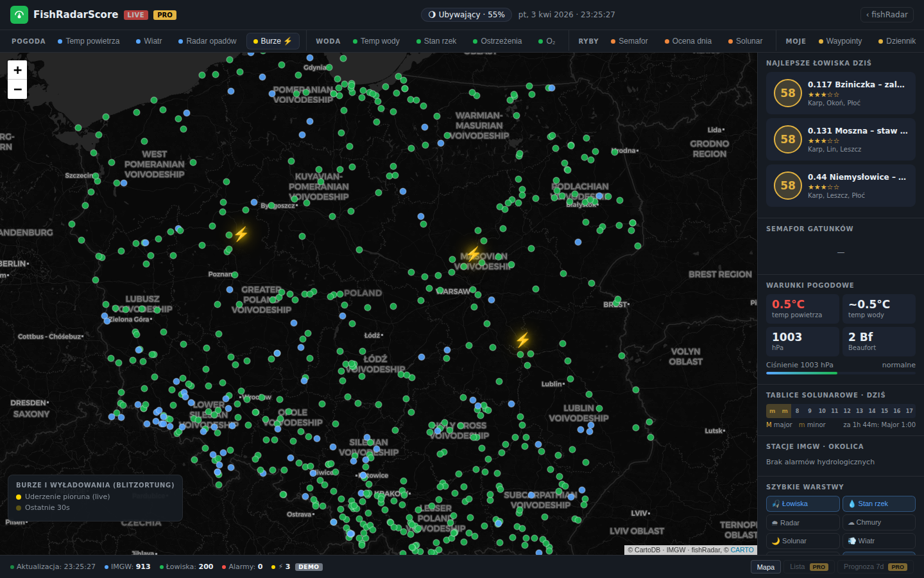Open the Dziennik entry under MOJE

tap(896, 40)
